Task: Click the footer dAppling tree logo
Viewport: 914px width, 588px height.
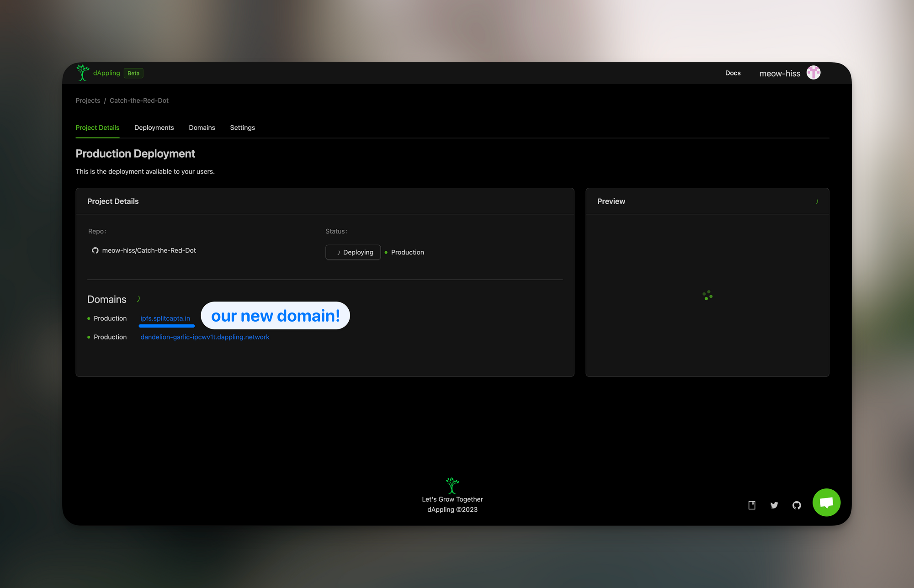Action: coord(452,486)
